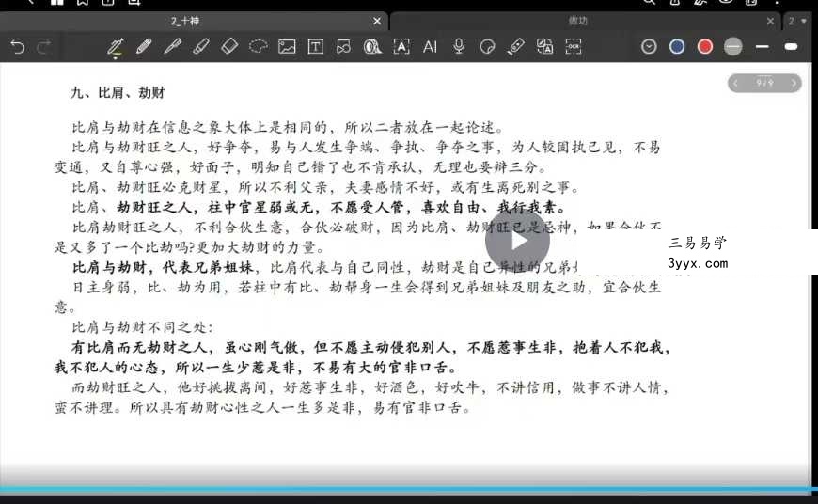Launch the OCR scan tool
Viewport: 818px width, 504px height.
point(574,47)
